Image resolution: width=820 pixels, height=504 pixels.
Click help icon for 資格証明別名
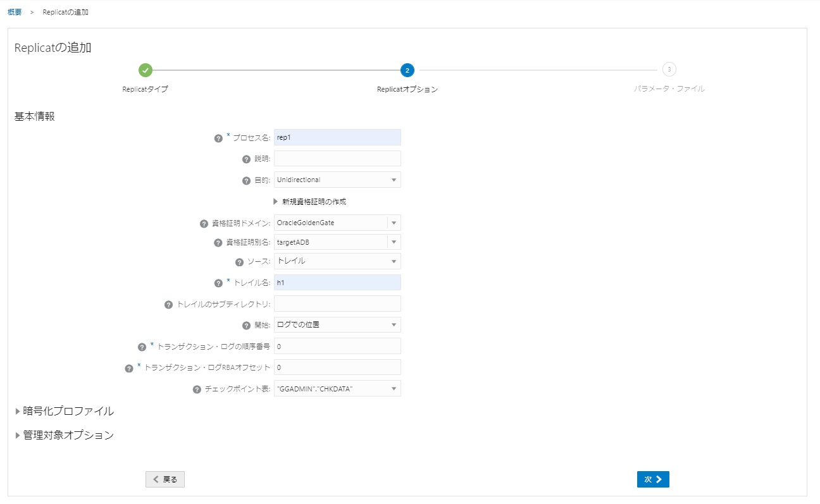coord(218,243)
